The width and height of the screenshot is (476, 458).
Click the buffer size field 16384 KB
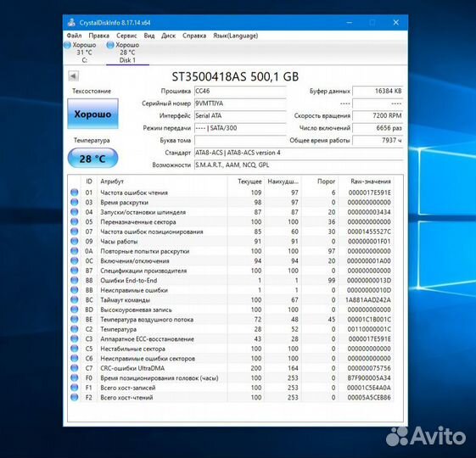378,91
